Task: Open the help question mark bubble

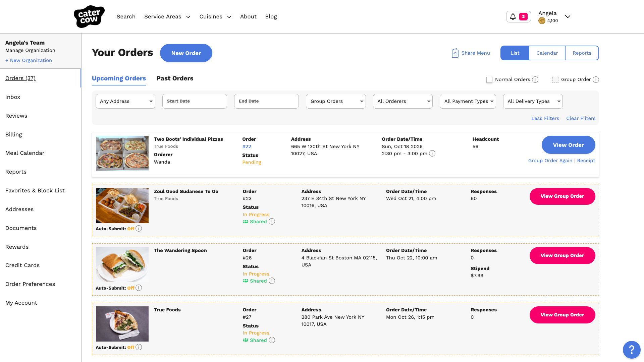Action: coord(632,350)
